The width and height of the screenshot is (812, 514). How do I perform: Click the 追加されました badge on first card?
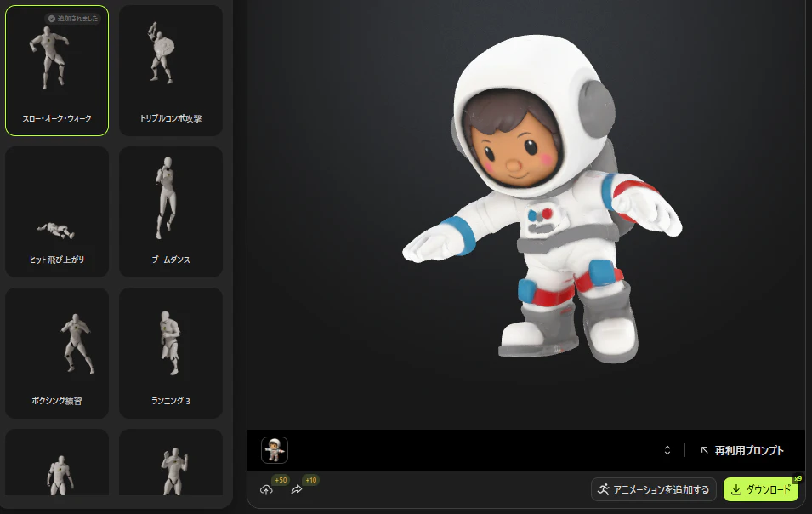(x=73, y=19)
